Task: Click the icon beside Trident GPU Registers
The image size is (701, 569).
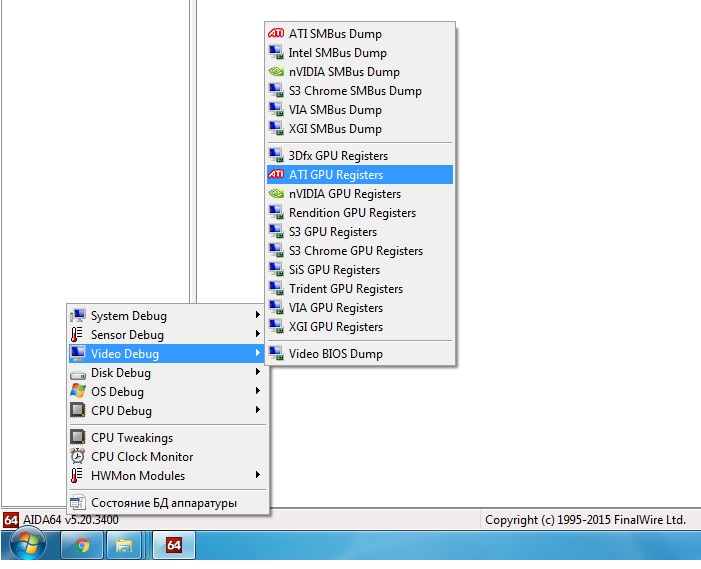Action: pos(276,289)
